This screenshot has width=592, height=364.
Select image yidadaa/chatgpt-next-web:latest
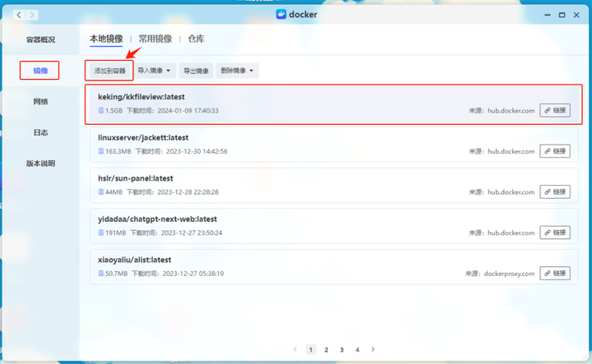(334, 226)
